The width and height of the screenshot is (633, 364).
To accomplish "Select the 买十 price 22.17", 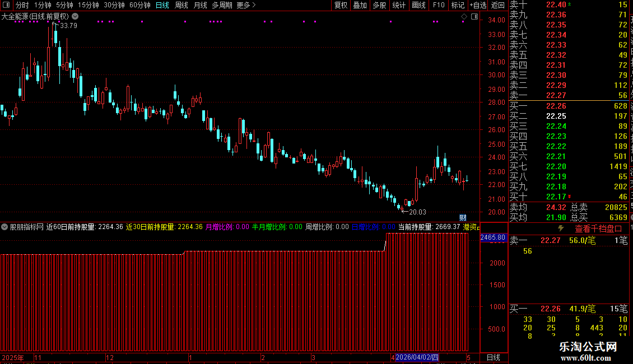I will (x=556, y=197).
